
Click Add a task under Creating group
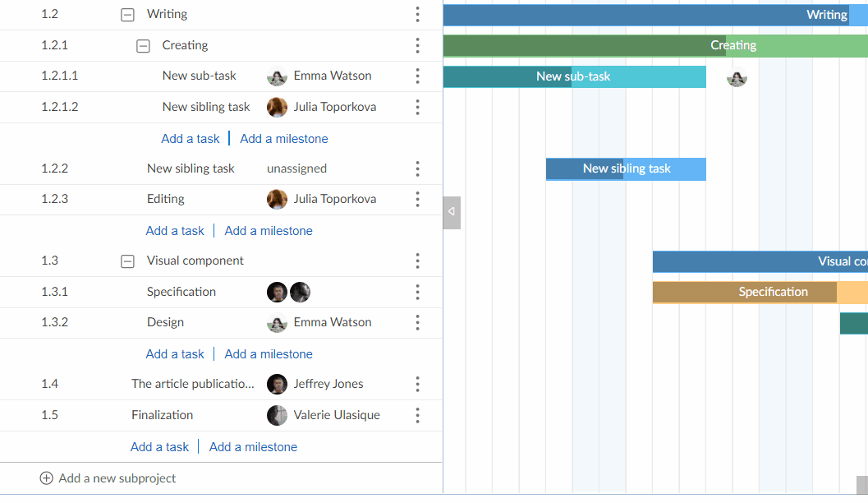(191, 139)
